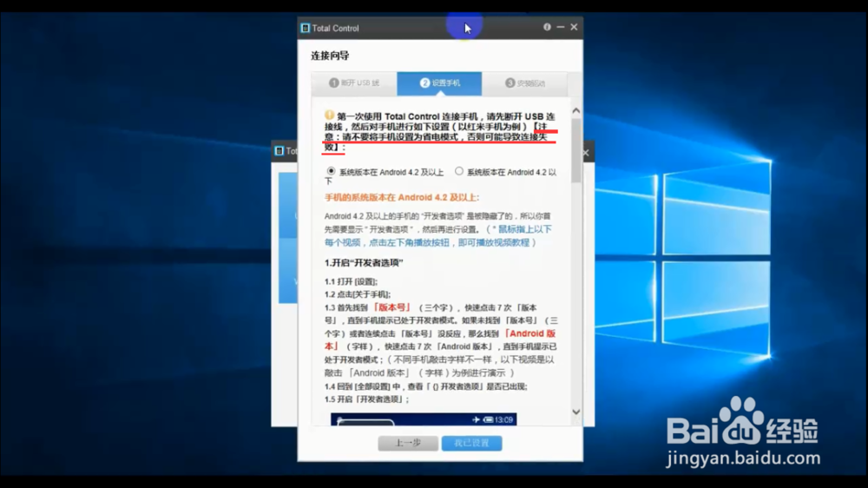Click the vertical scrollbar thumb in wizard
868x488 pixels.
coord(576,151)
